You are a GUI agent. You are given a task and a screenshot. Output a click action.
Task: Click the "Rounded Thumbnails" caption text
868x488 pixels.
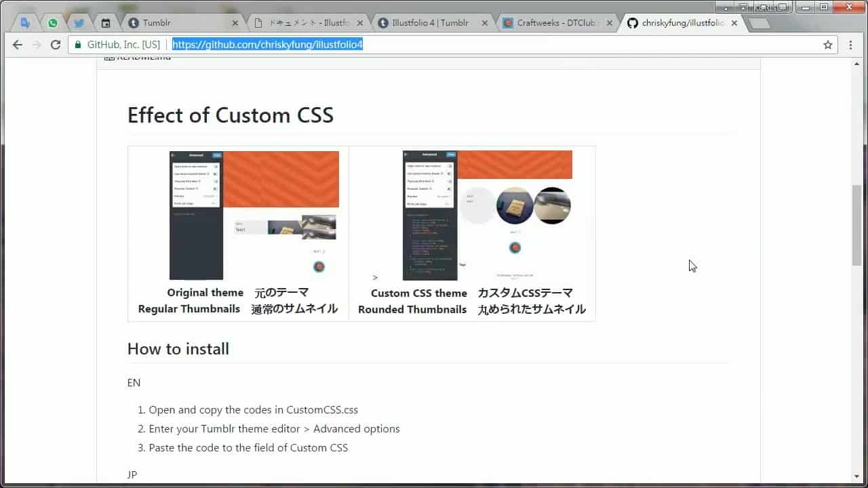(412, 309)
